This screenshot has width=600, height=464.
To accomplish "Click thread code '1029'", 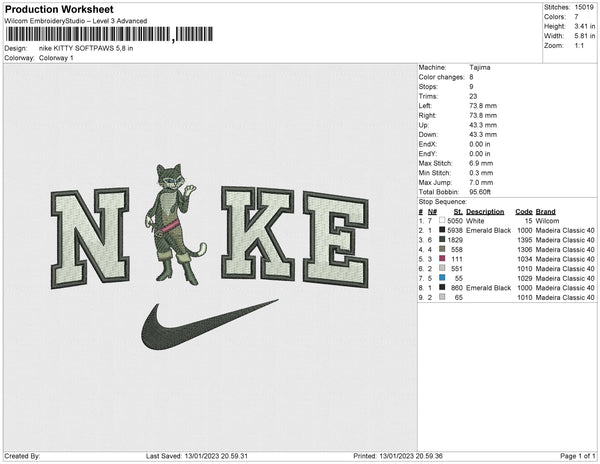I will click(x=525, y=278).
